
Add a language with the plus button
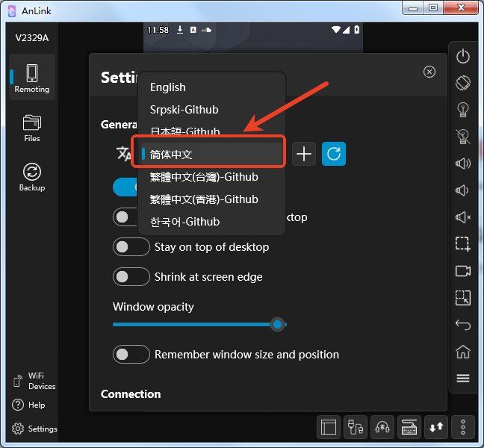(304, 155)
